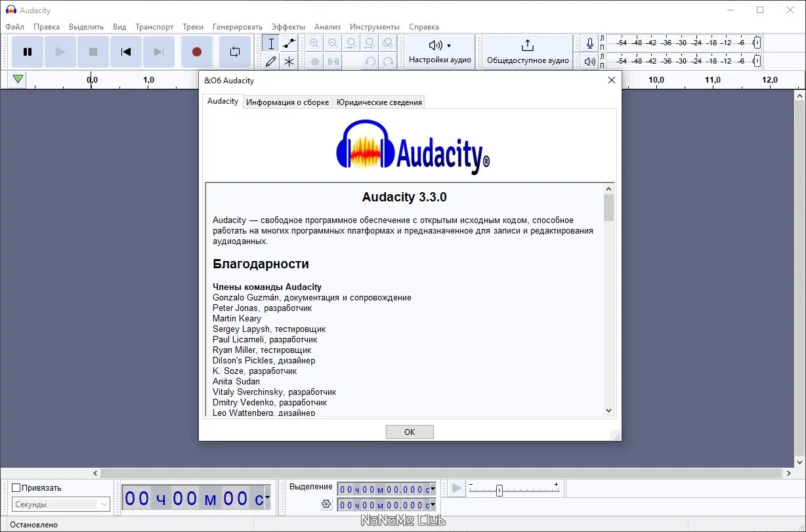The width and height of the screenshot is (806, 532).
Task: Open the Выделить menu
Action: point(87,27)
